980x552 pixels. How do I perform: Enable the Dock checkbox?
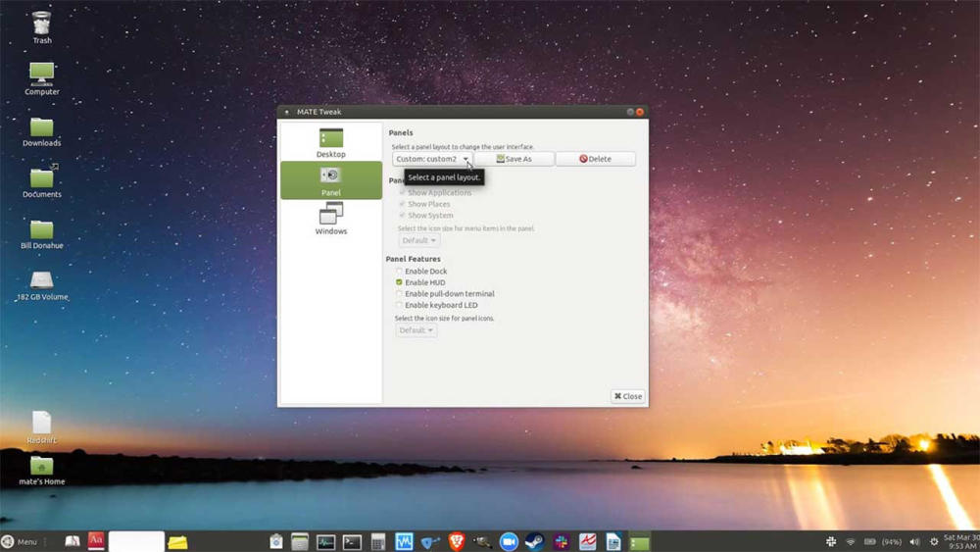[399, 272]
